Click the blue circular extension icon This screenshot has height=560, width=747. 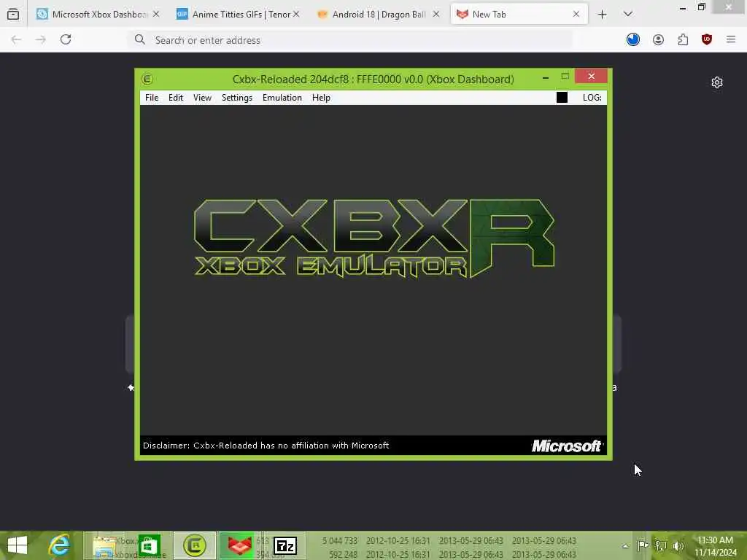point(633,39)
